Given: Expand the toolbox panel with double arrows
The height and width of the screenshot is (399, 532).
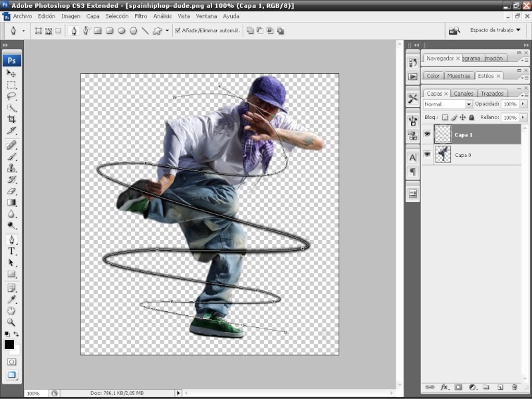Looking at the screenshot, I should (5, 45).
